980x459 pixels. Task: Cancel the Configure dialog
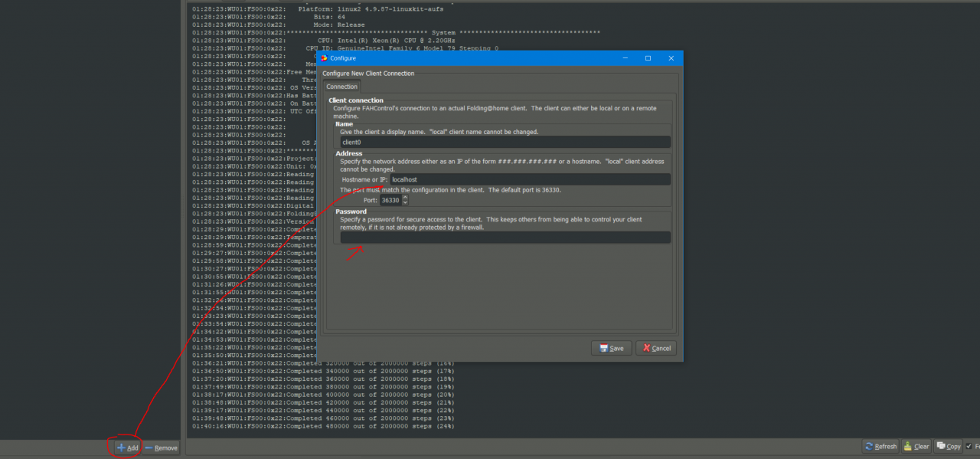(x=656, y=348)
